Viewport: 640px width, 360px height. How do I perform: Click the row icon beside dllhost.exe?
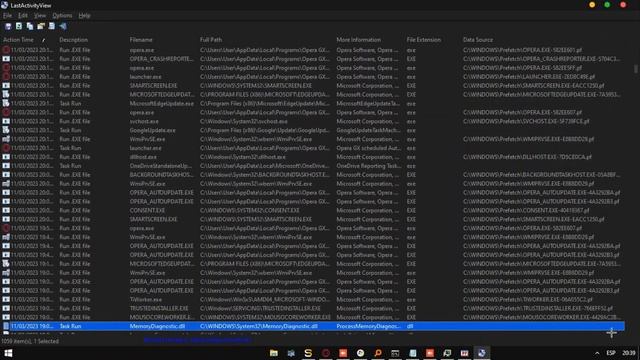click(6, 157)
